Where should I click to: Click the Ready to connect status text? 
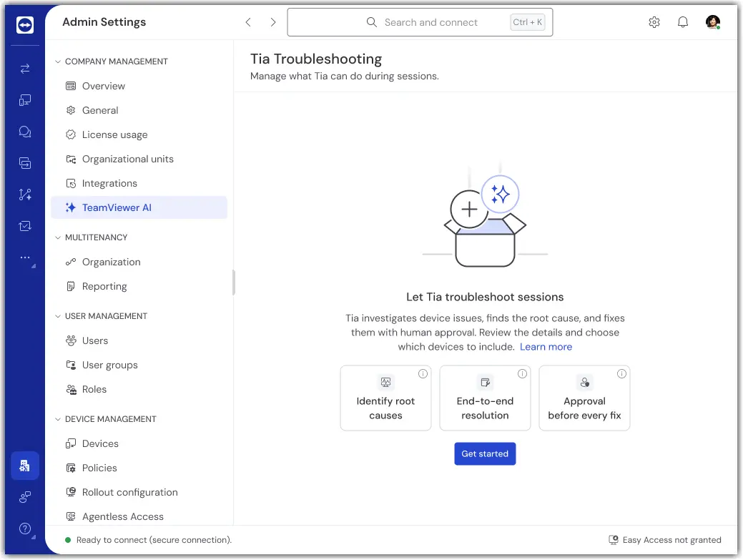pos(154,540)
